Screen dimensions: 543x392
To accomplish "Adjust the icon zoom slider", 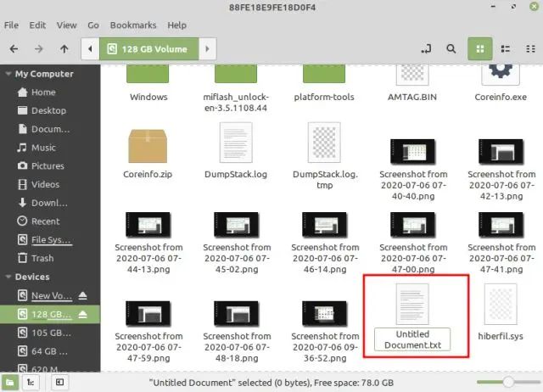I will (x=506, y=383).
